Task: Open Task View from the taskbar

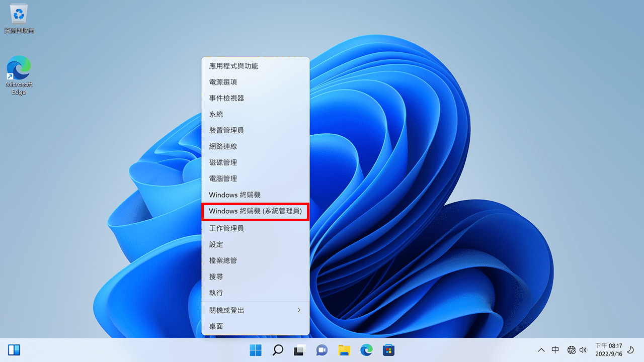Action: click(299, 350)
